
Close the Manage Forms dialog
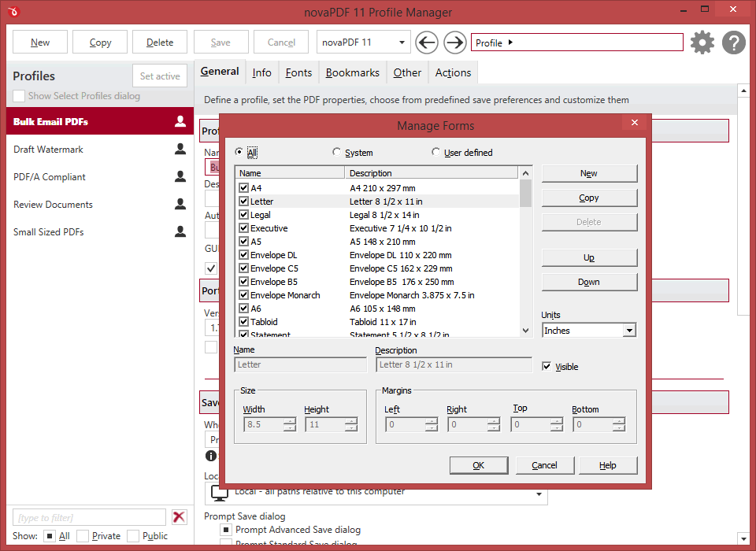tap(635, 123)
